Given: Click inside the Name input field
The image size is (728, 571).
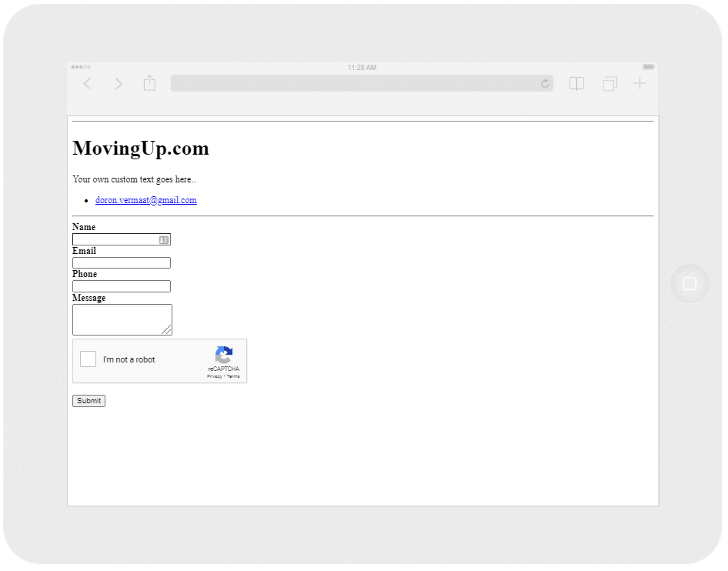Looking at the screenshot, I should [115, 239].
